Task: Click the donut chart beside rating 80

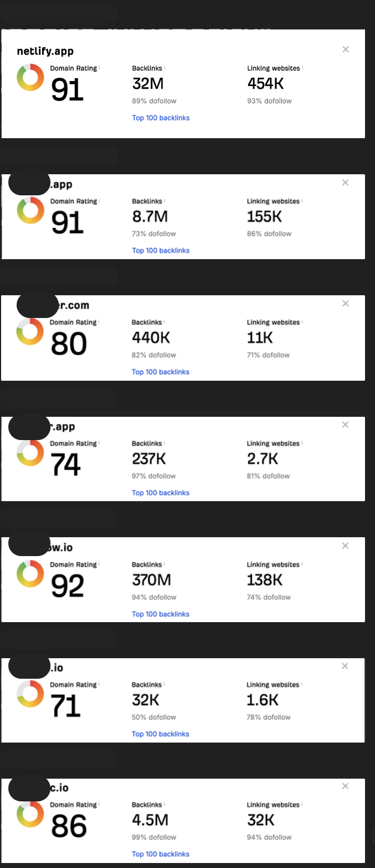Action: coord(31,331)
